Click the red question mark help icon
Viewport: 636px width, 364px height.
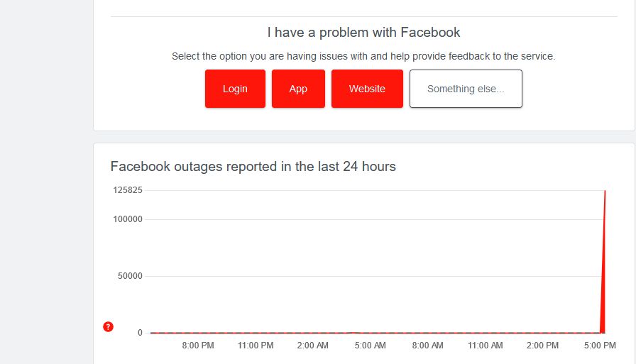tap(108, 326)
